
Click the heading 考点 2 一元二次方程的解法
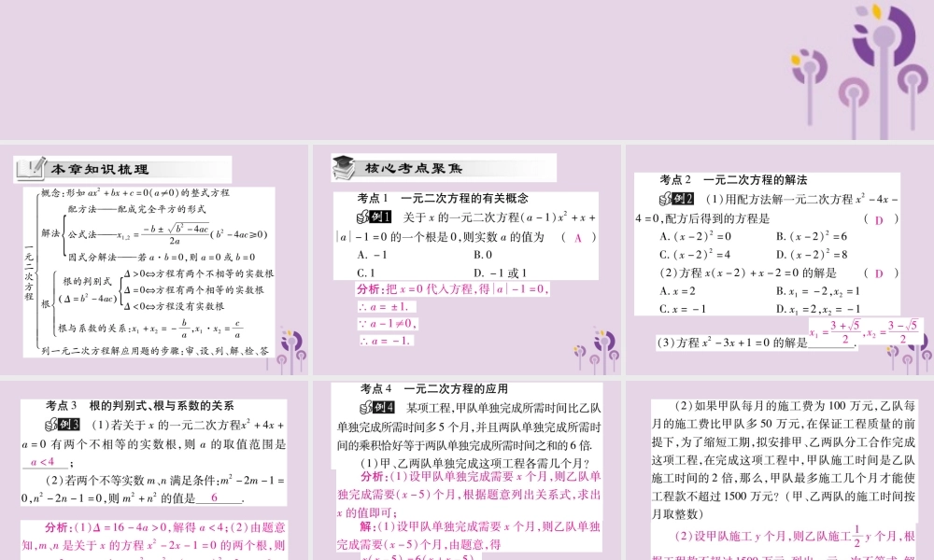(x=733, y=180)
